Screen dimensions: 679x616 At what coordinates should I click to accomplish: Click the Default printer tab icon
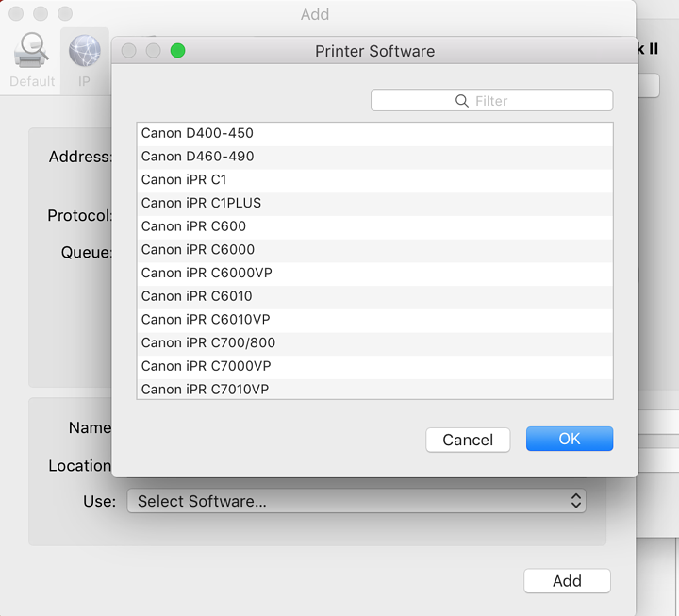[31, 51]
